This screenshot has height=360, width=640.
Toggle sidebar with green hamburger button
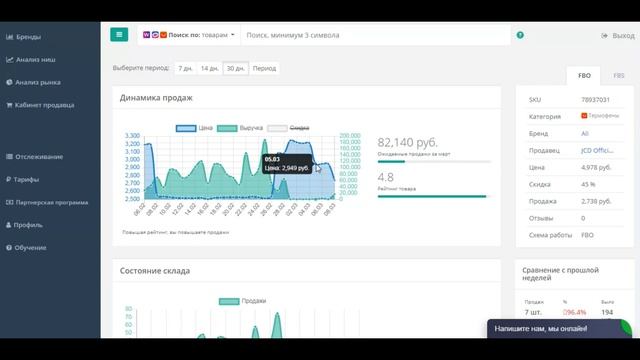tap(119, 35)
